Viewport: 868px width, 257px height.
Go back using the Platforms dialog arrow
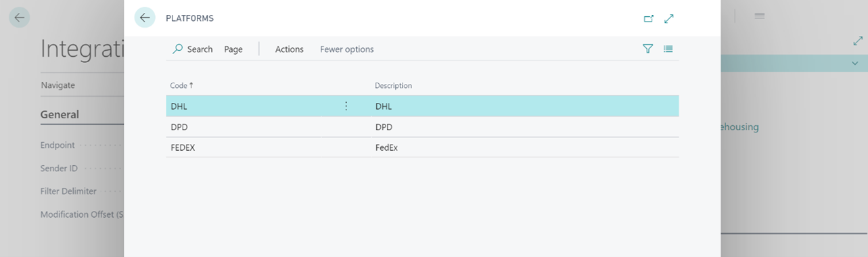coord(145,18)
